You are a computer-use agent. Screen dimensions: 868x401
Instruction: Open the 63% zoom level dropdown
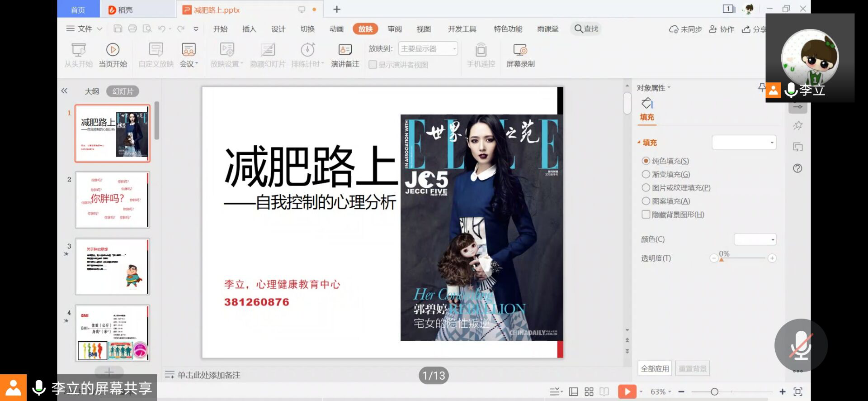[660, 391]
